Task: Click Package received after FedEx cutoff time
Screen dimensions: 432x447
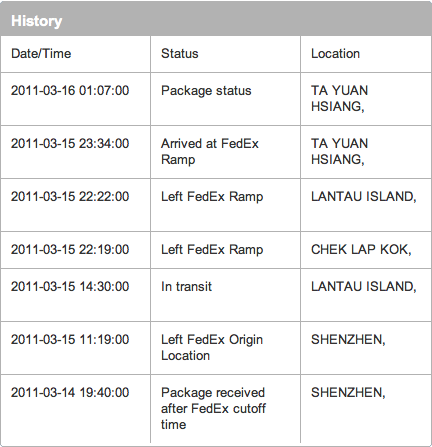Action: click(213, 409)
